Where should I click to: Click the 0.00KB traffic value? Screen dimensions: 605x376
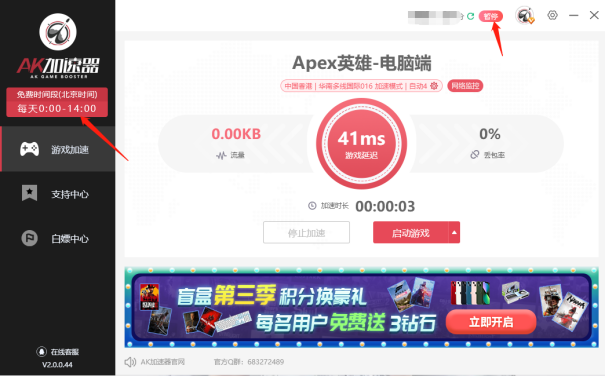click(x=236, y=134)
